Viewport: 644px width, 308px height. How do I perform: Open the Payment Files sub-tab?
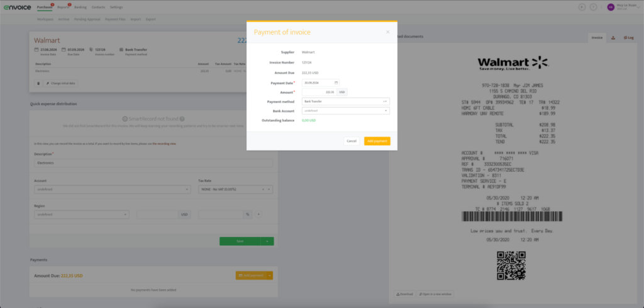tap(116, 19)
